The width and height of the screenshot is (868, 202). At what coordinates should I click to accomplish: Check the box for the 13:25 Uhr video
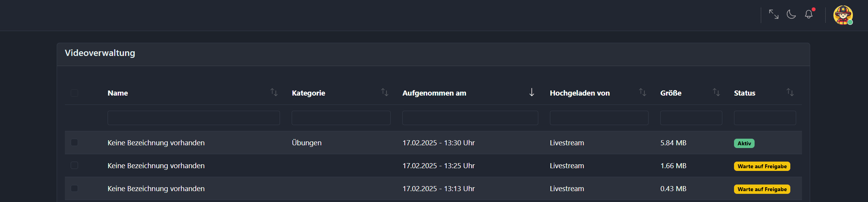[74, 165]
